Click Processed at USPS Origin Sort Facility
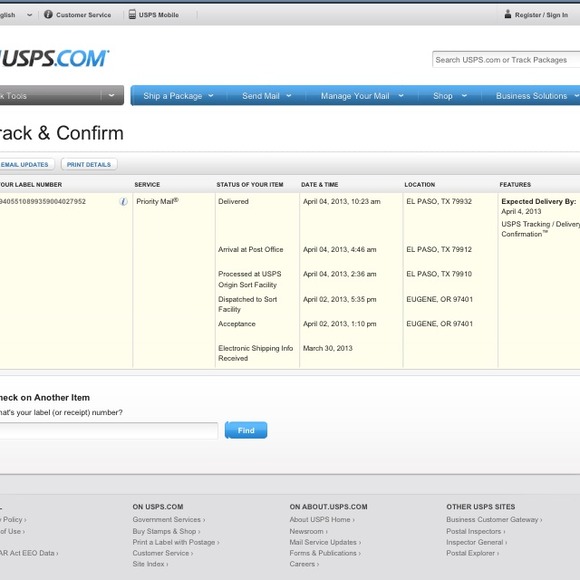This screenshot has width=580, height=580. point(250,279)
